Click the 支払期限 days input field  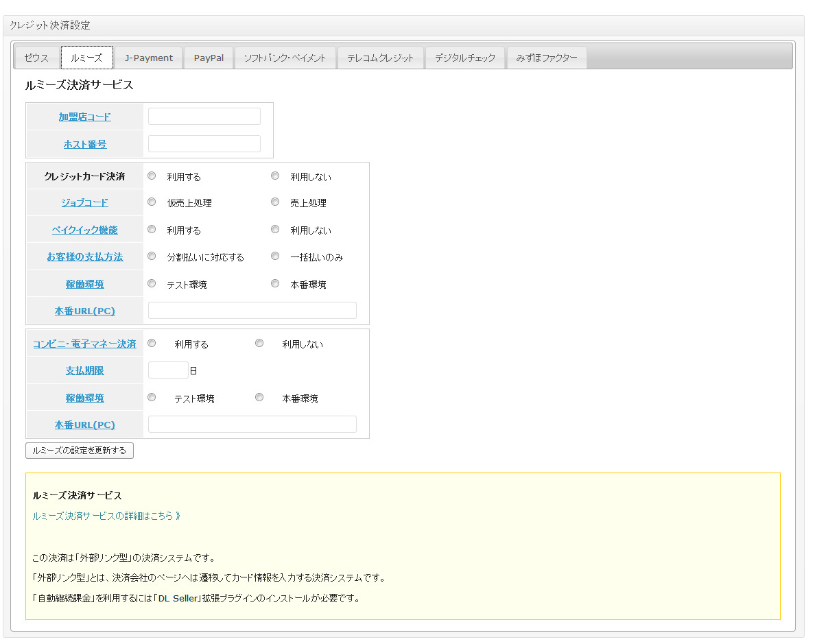coord(168,370)
